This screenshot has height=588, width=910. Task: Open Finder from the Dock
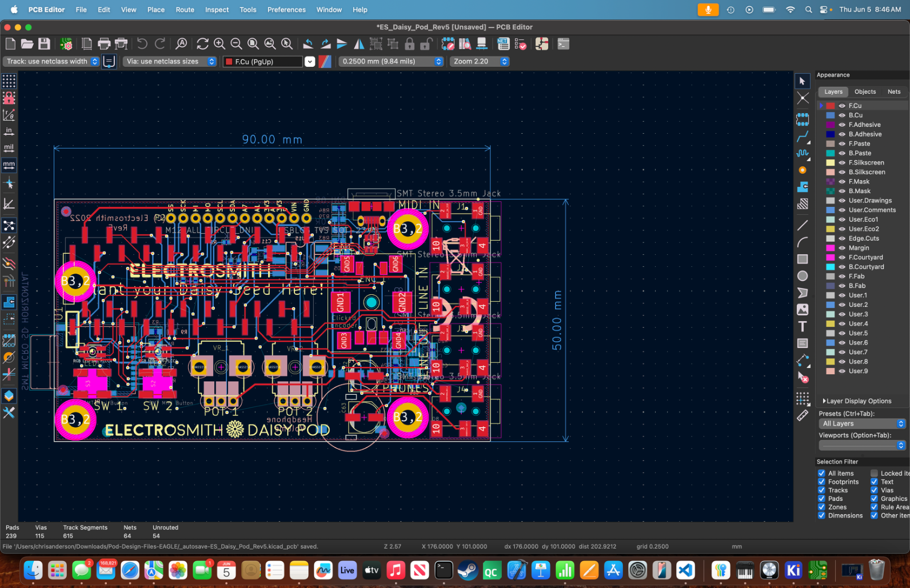coord(34,570)
